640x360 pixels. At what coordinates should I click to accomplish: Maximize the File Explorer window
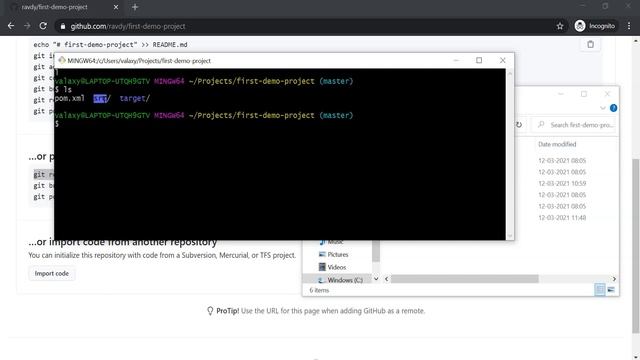pyautogui.click(x=584, y=94)
